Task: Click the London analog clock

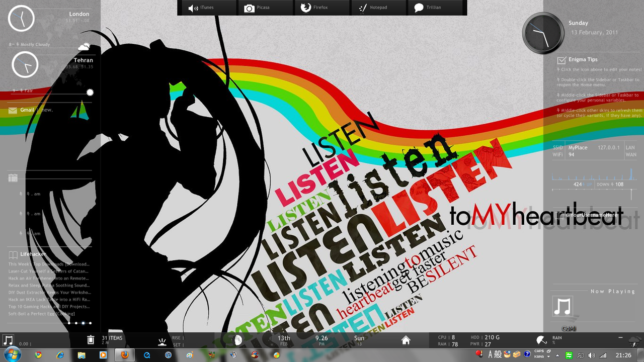Action: [x=21, y=18]
